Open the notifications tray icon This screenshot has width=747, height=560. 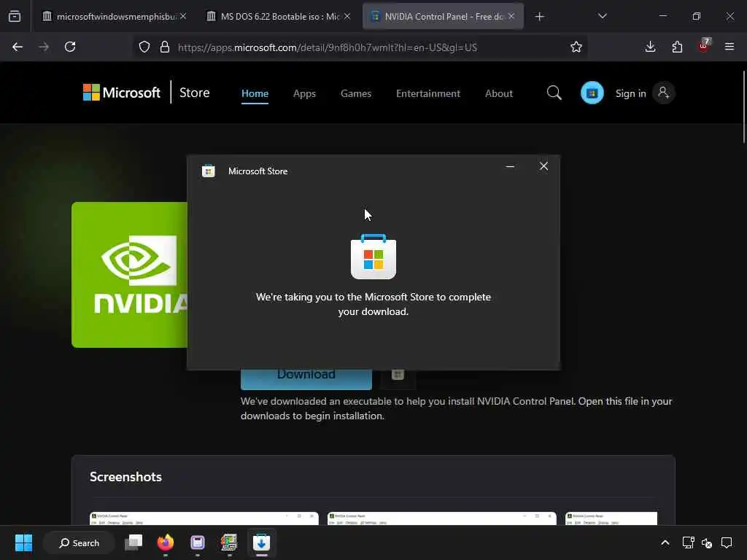coord(727,542)
